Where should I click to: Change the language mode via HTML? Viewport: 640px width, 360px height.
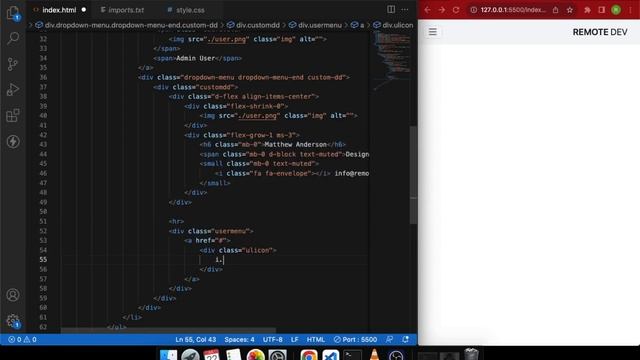[x=316, y=339]
